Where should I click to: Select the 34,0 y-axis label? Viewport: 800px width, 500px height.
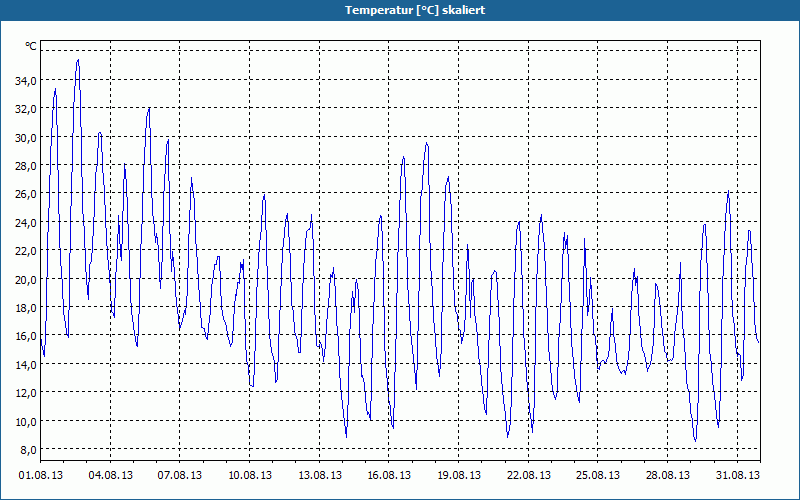click(26, 80)
